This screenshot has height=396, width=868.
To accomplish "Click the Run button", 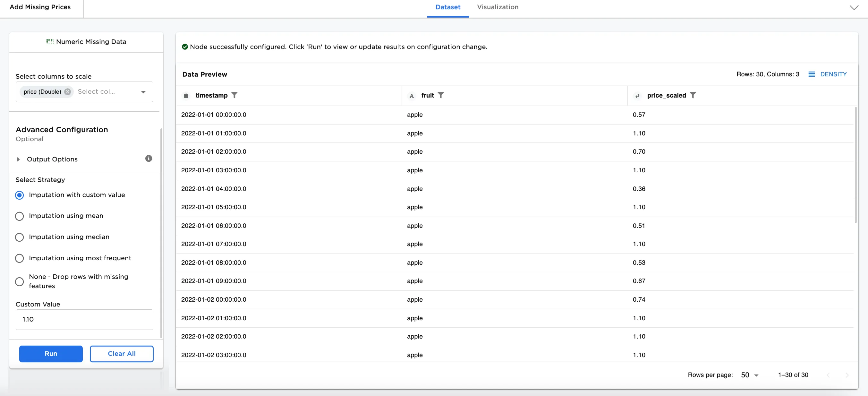I will pyautogui.click(x=51, y=354).
